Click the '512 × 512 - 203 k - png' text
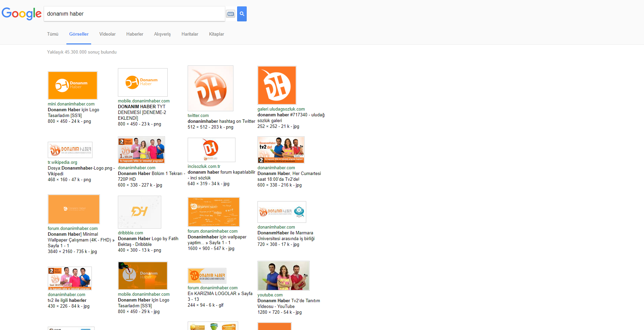Screen dimensions: 644x330 tap(210, 127)
